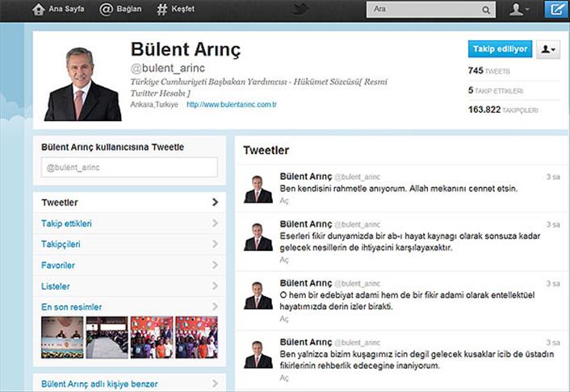Open the bulentarinc.com.tr website link

[x=232, y=105]
